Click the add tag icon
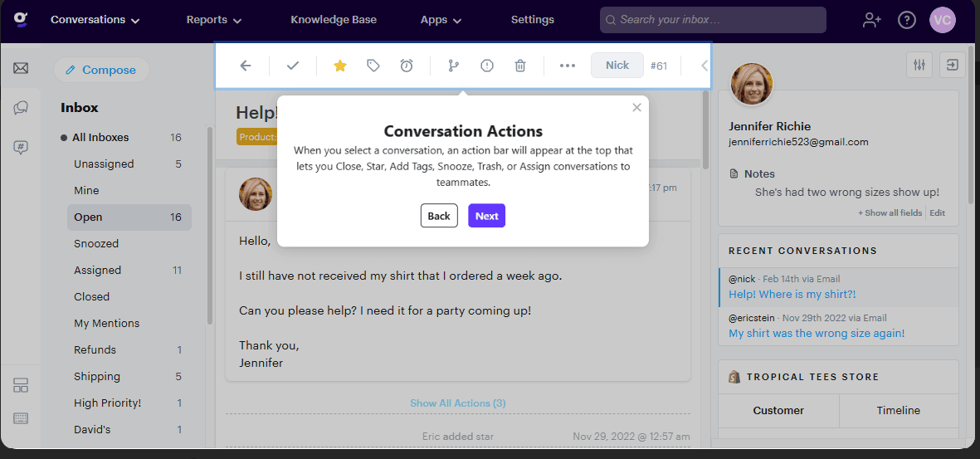Image resolution: width=980 pixels, height=459 pixels. click(373, 66)
